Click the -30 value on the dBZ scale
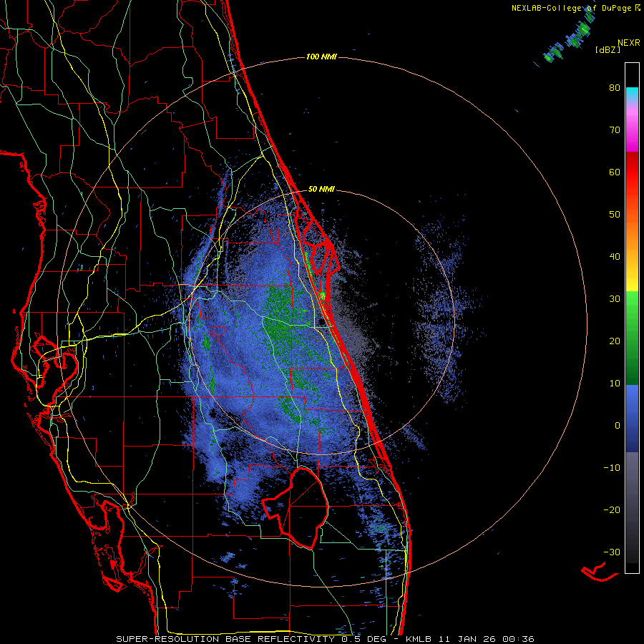This screenshot has height=644, width=644. [612, 552]
